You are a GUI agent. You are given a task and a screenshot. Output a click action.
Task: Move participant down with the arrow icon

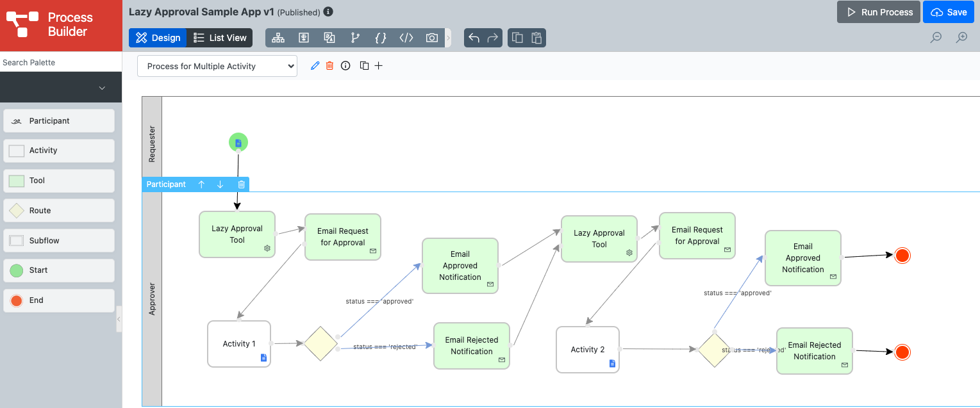point(220,184)
